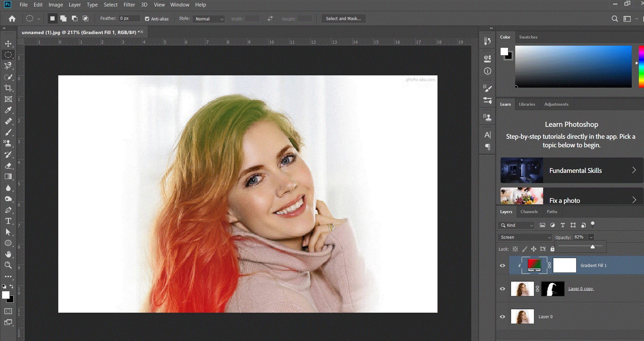The image size is (644, 341).
Task: Open the Style dropdown set to Normal
Action: point(209,19)
